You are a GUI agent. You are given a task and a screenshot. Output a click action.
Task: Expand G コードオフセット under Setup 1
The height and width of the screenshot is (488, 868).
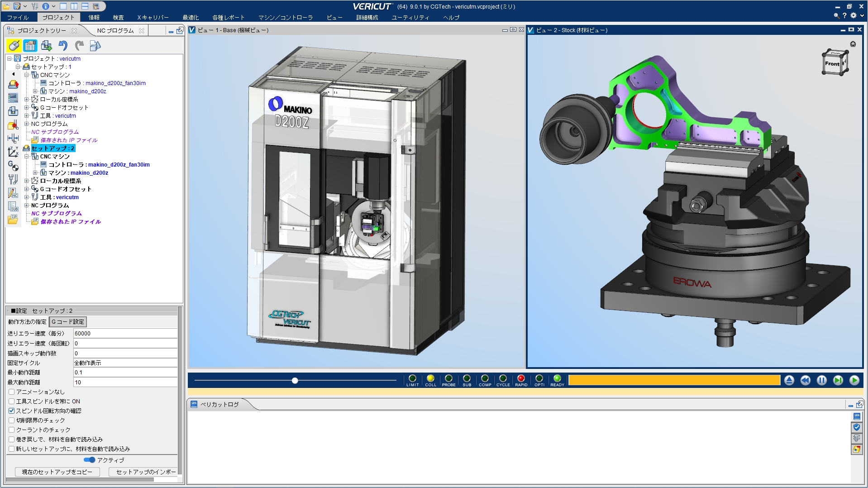pyautogui.click(x=27, y=107)
